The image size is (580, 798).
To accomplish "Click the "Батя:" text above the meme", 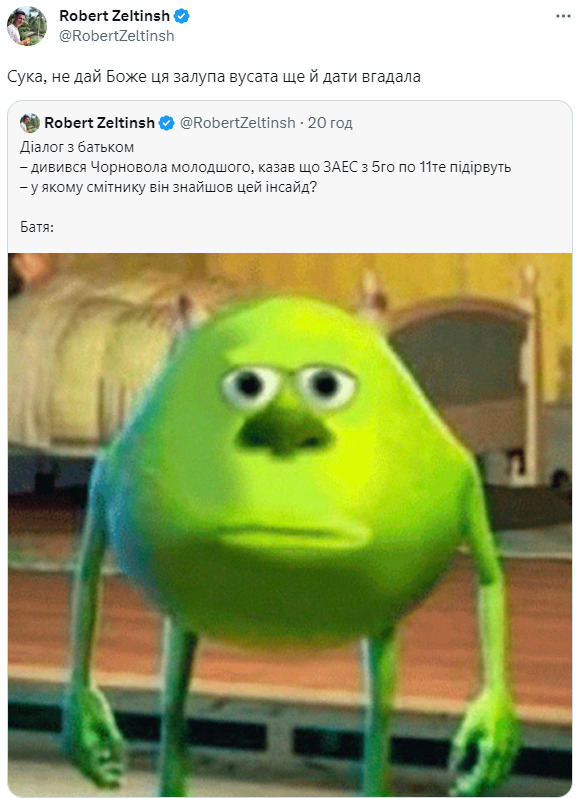I will (37, 227).
